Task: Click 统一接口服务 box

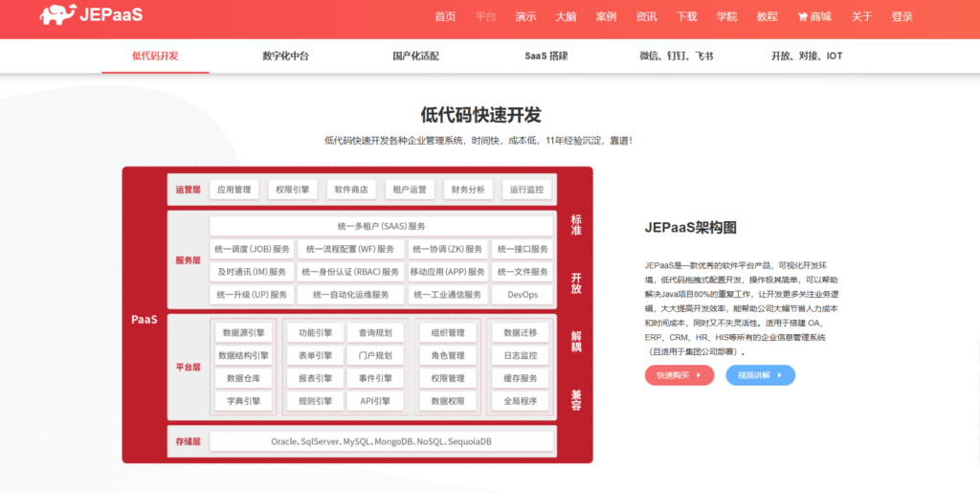Action: (x=523, y=249)
